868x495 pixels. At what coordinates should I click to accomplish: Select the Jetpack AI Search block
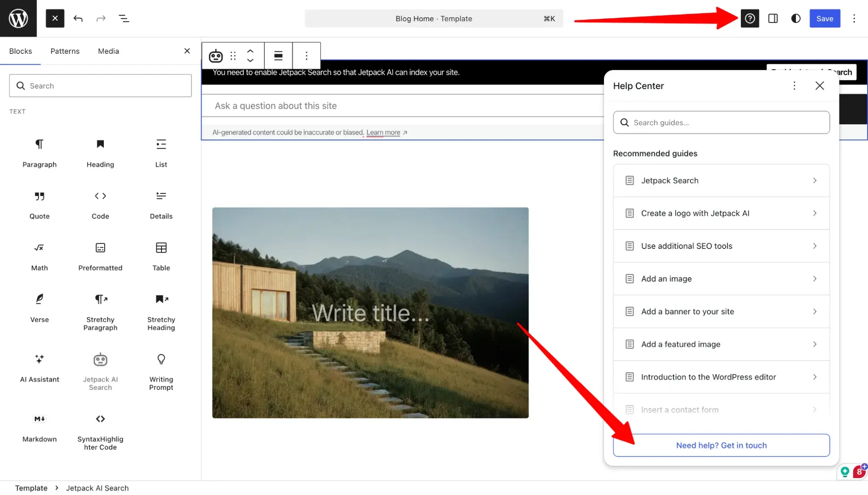100,370
